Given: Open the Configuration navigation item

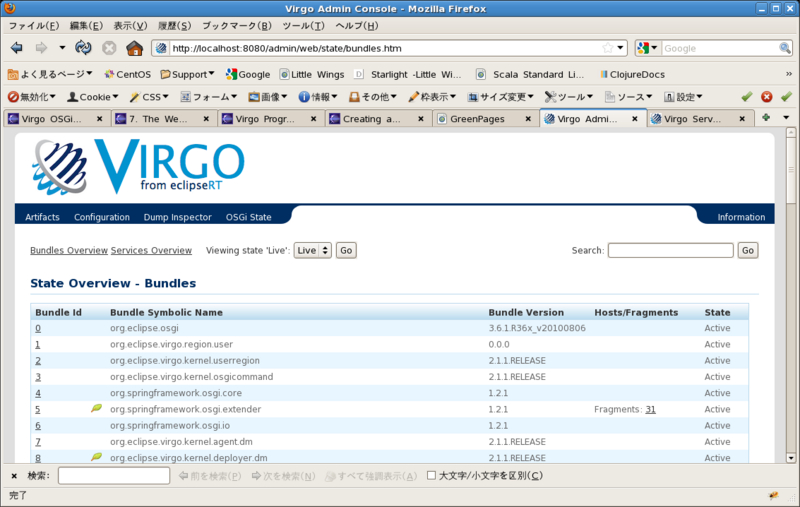Looking at the screenshot, I should click(102, 217).
